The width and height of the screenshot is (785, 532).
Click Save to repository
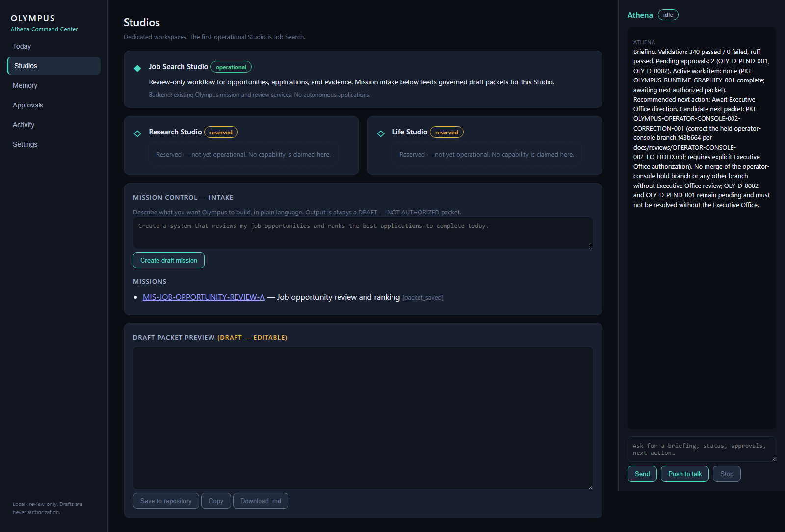[166, 501]
